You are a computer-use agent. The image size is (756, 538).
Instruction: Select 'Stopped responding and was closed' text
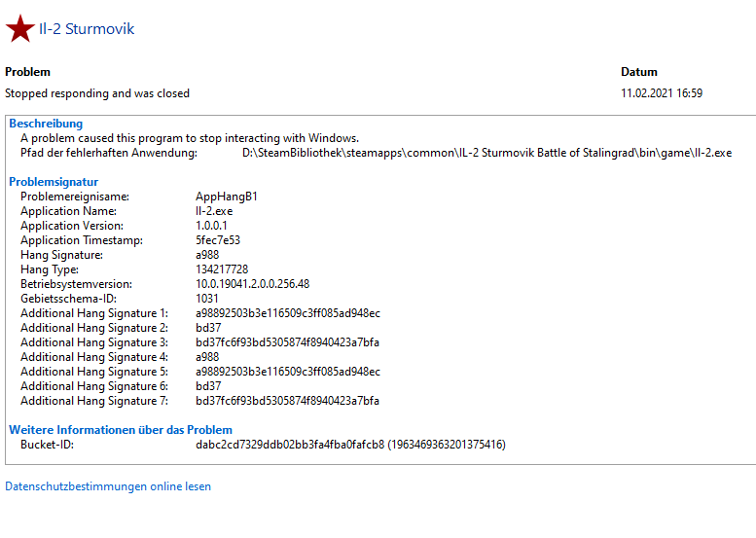point(97,93)
